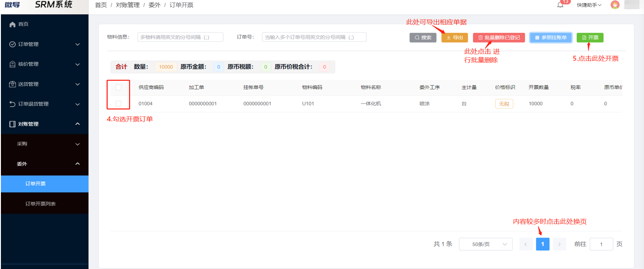644x269 pixels.
Task: Click page 1 in the pagination control
Action: 543,244
